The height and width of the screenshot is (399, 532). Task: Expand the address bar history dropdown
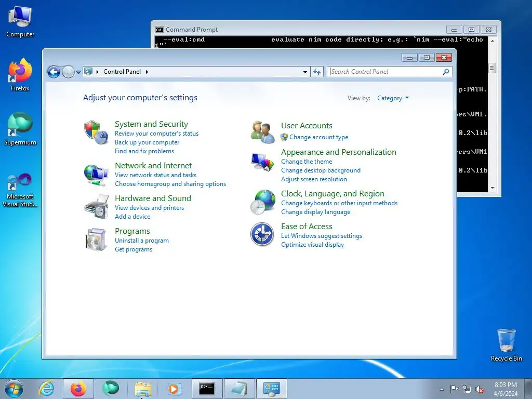pyautogui.click(x=305, y=72)
